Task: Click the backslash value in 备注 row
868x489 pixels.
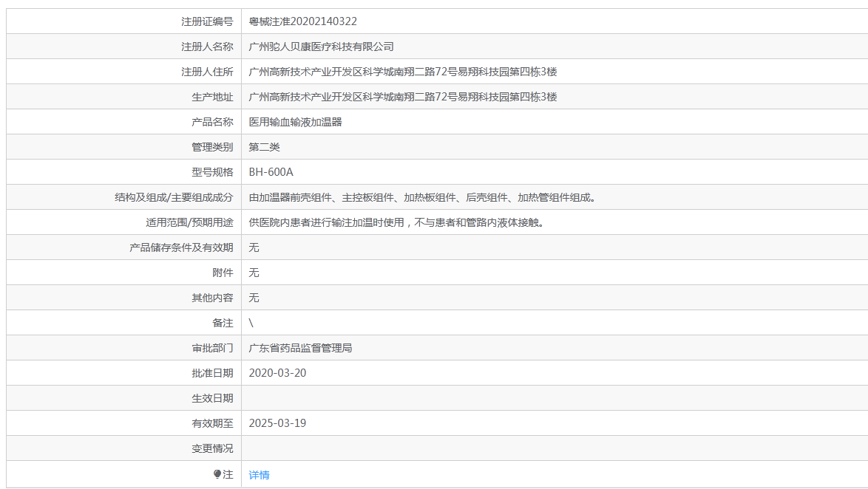Action: (x=251, y=323)
